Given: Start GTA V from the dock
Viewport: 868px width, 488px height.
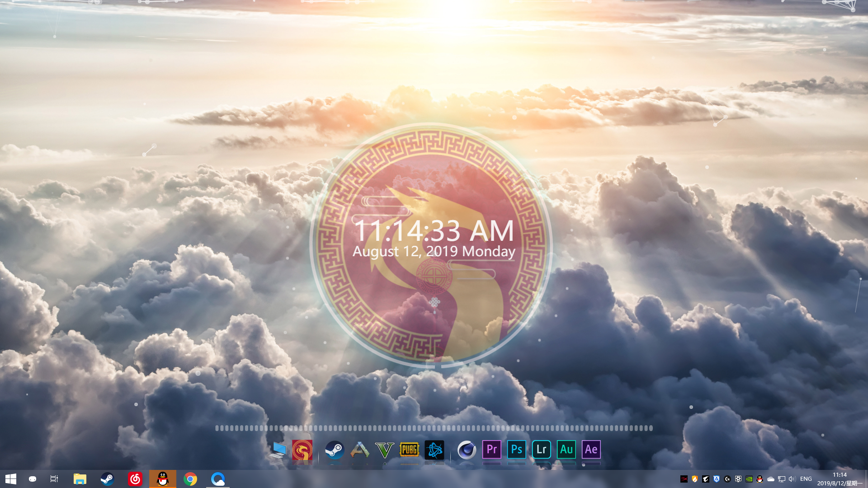Looking at the screenshot, I should coord(385,450).
